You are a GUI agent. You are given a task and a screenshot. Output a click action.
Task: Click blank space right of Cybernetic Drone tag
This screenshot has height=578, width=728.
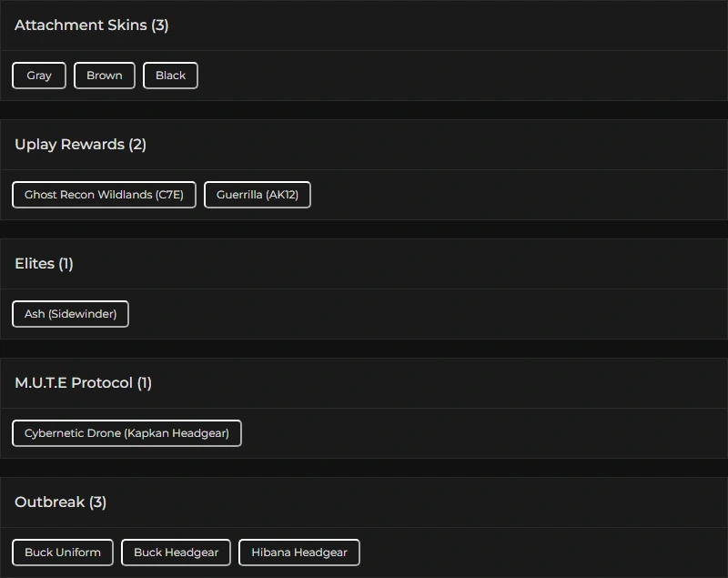pyautogui.click(x=473, y=433)
